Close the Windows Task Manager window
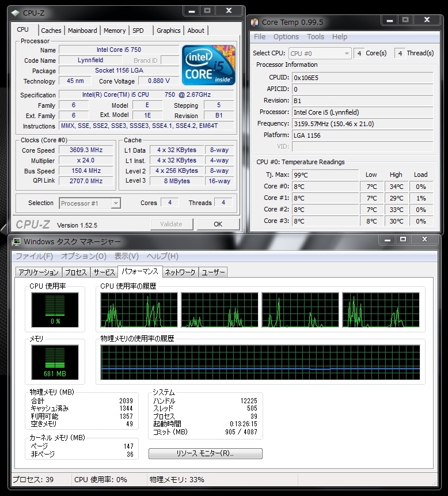This screenshot has height=496, width=448. pyautogui.click(x=424, y=240)
